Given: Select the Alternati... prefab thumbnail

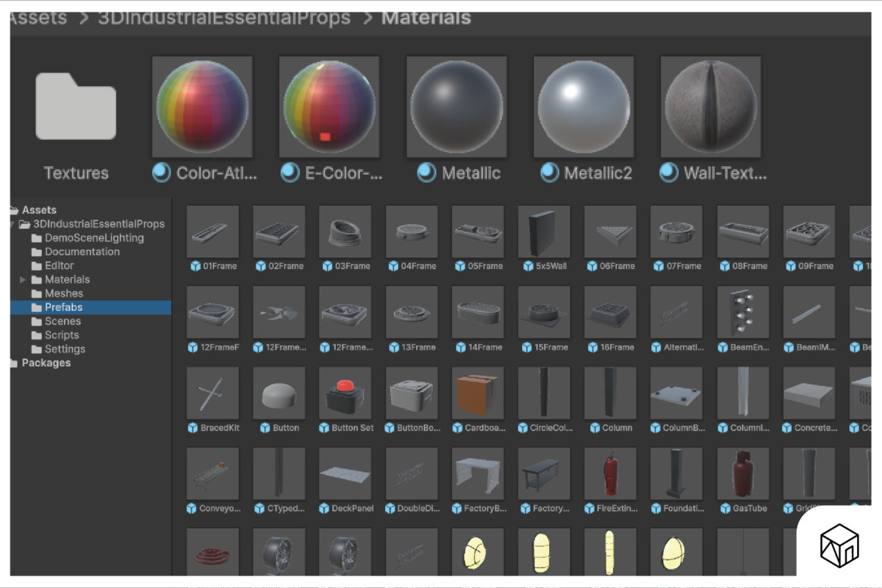Looking at the screenshot, I should click(x=677, y=312).
